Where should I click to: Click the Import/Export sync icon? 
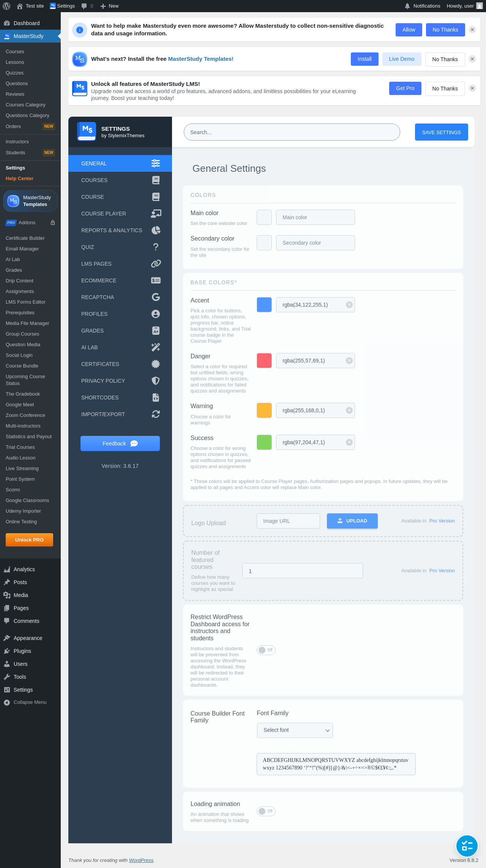156,414
